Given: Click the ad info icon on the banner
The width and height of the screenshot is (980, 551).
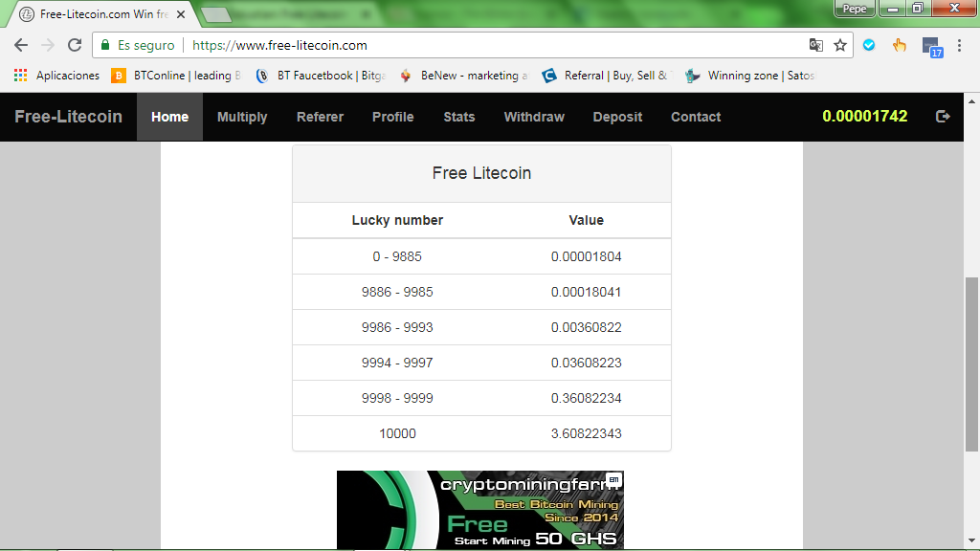Looking at the screenshot, I should (x=613, y=479).
